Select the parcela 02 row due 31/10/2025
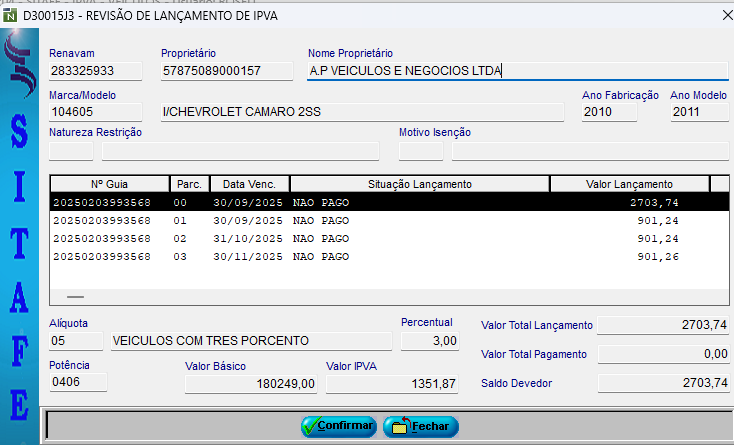 click(380, 238)
